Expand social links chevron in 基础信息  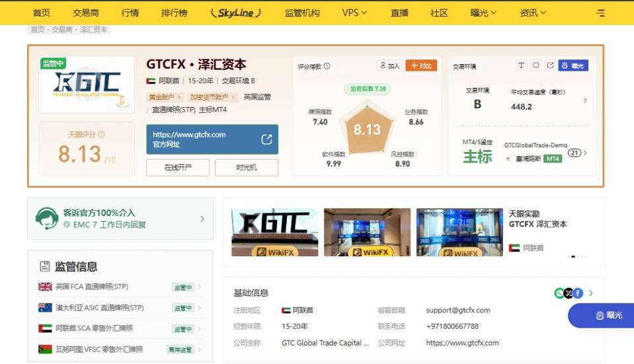pos(591,293)
